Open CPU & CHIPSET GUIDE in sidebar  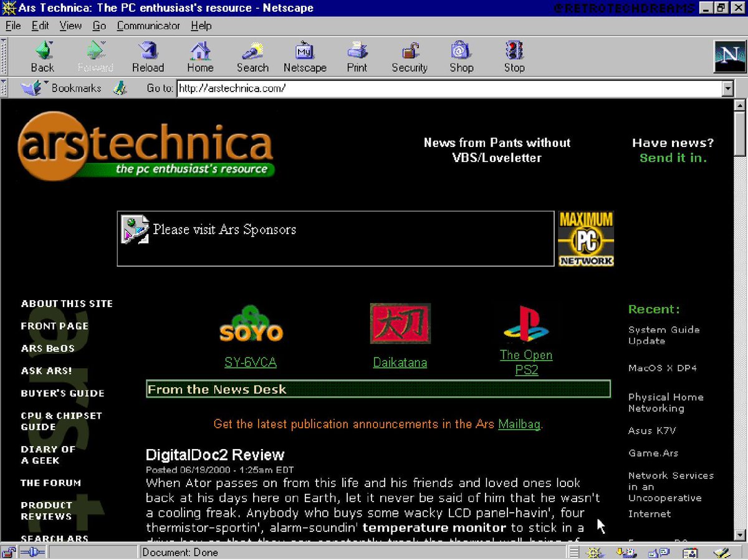[61, 421]
